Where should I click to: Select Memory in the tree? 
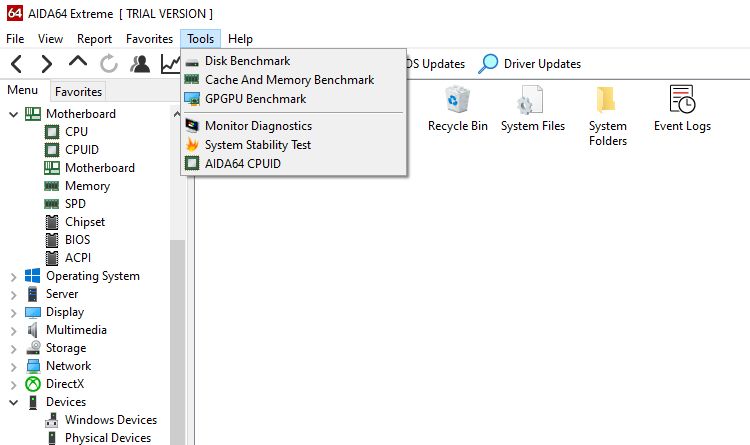point(88,186)
